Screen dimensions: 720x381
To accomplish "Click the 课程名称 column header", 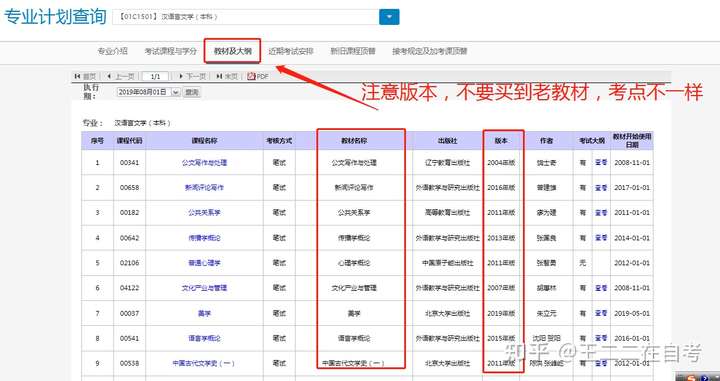I will [204, 141].
